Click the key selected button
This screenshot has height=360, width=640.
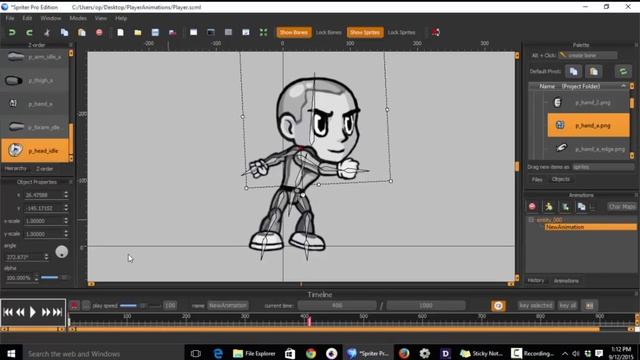pyautogui.click(x=536, y=305)
